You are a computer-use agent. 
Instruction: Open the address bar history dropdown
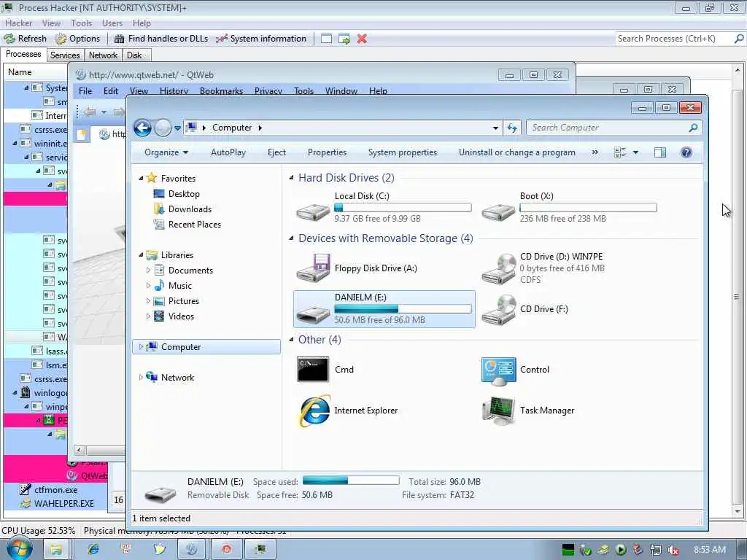(495, 128)
